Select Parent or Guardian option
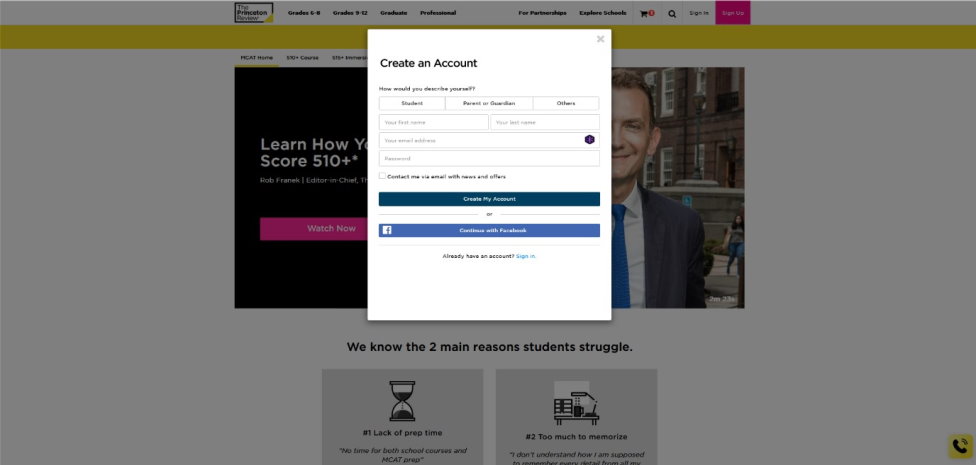The image size is (976, 465). (x=489, y=103)
